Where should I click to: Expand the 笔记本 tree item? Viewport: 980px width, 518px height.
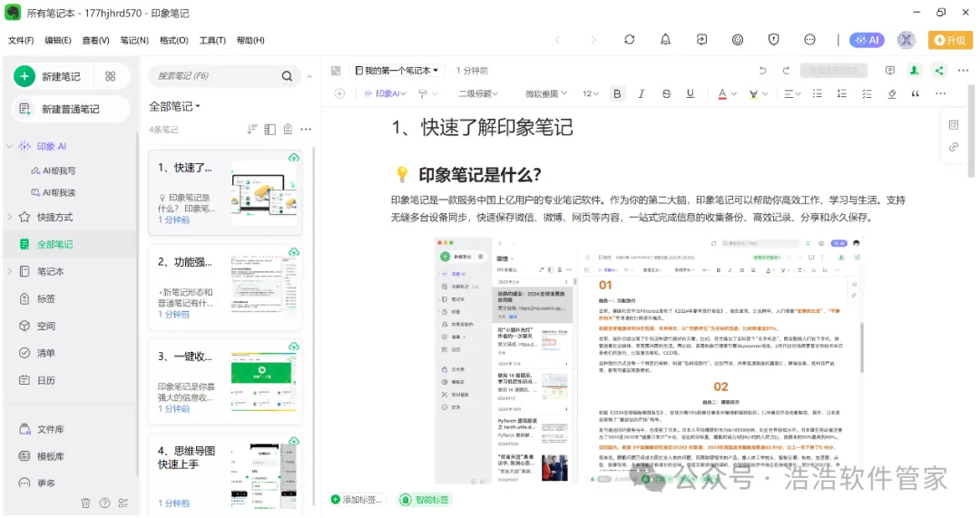coord(9,271)
